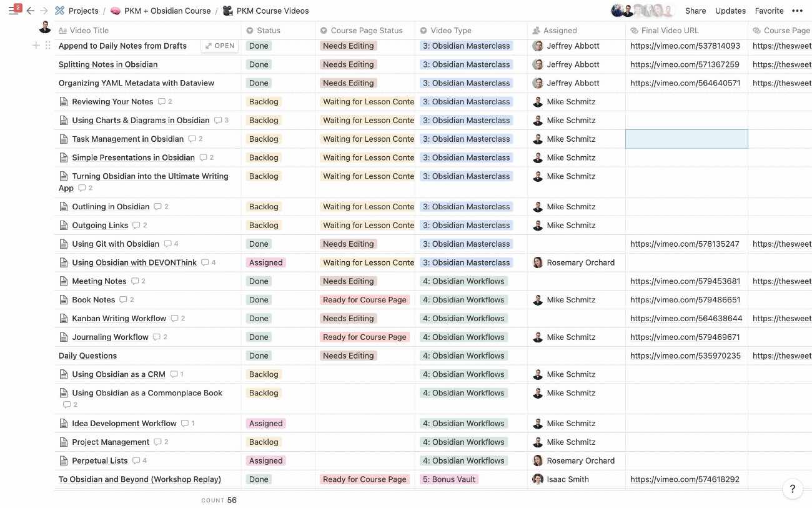
Task: Click Waiting for Lesson Conte tag in Outlining row
Action: coord(367,207)
